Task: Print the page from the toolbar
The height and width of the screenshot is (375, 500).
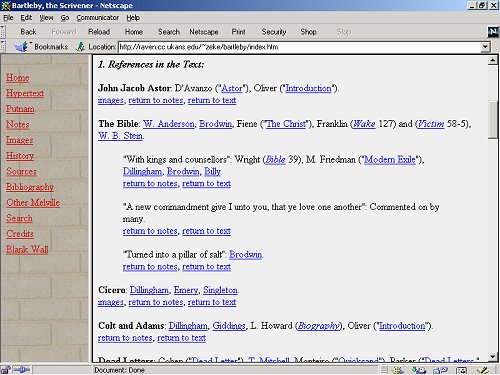Action: pos(238,32)
